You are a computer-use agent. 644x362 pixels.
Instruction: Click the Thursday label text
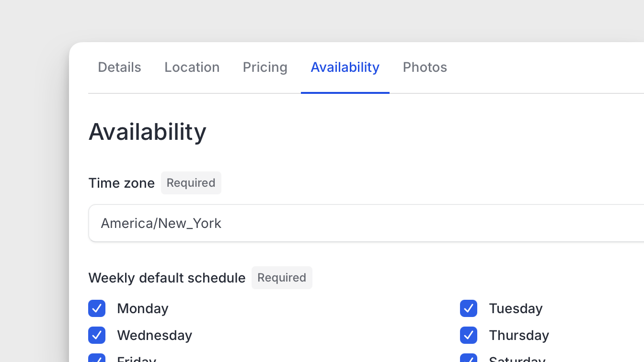point(519,335)
